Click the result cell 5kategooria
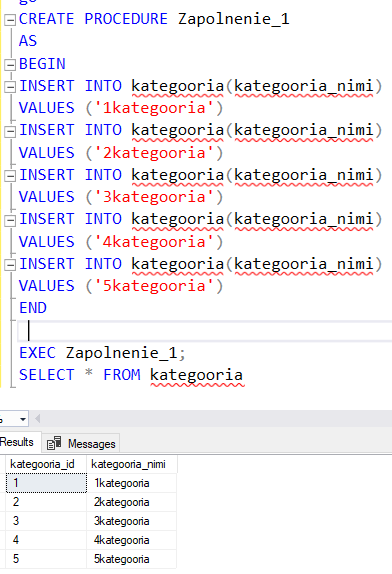 131,559
